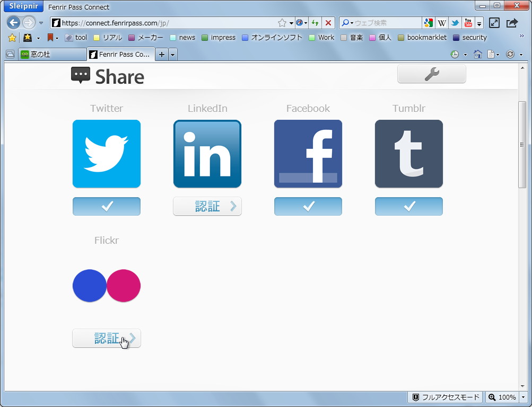
Task: Click the page vertical scrollbar thumb
Action: 522,144
